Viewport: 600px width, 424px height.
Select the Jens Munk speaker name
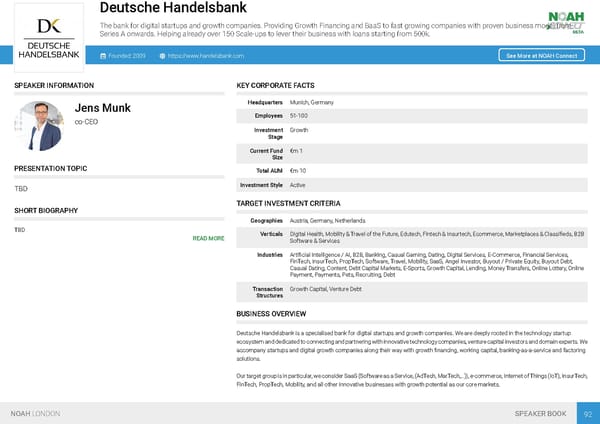(103, 108)
